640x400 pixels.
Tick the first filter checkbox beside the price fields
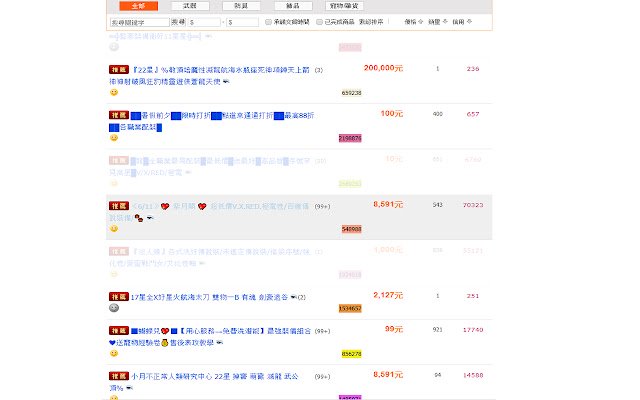point(268,22)
